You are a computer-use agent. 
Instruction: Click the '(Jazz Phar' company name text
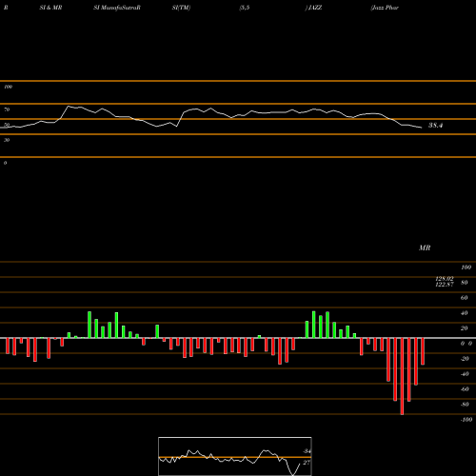click(x=385, y=8)
